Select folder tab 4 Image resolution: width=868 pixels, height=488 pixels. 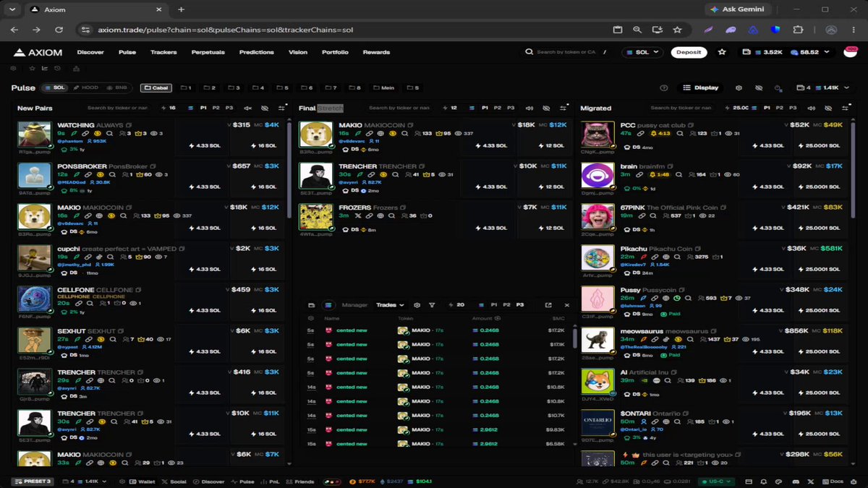tap(258, 87)
